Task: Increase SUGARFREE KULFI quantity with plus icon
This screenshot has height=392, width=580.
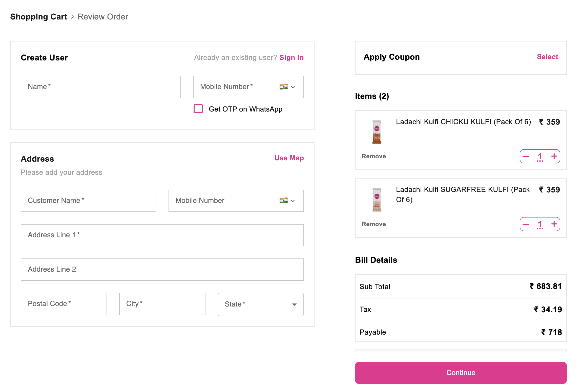Action: (554, 224)
